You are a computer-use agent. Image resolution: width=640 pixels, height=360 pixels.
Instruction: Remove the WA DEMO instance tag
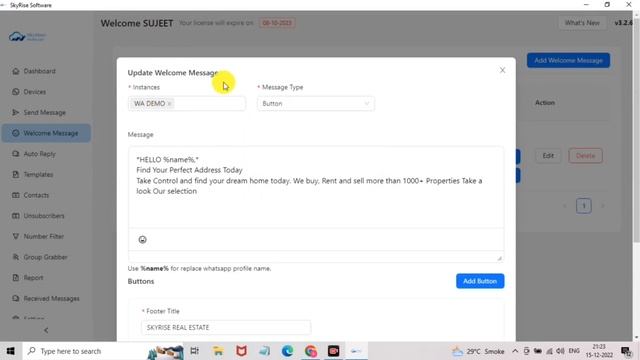(169, 104)
